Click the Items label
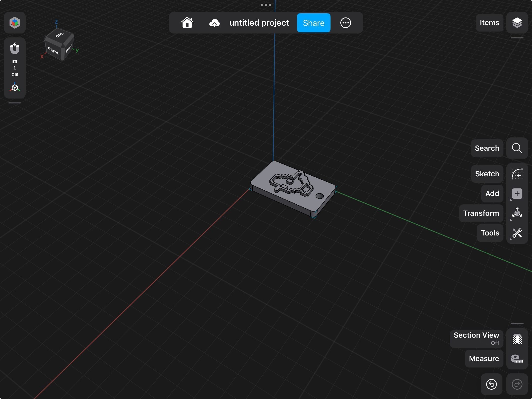This screenshot has width=532, height=399. point(489,23)
